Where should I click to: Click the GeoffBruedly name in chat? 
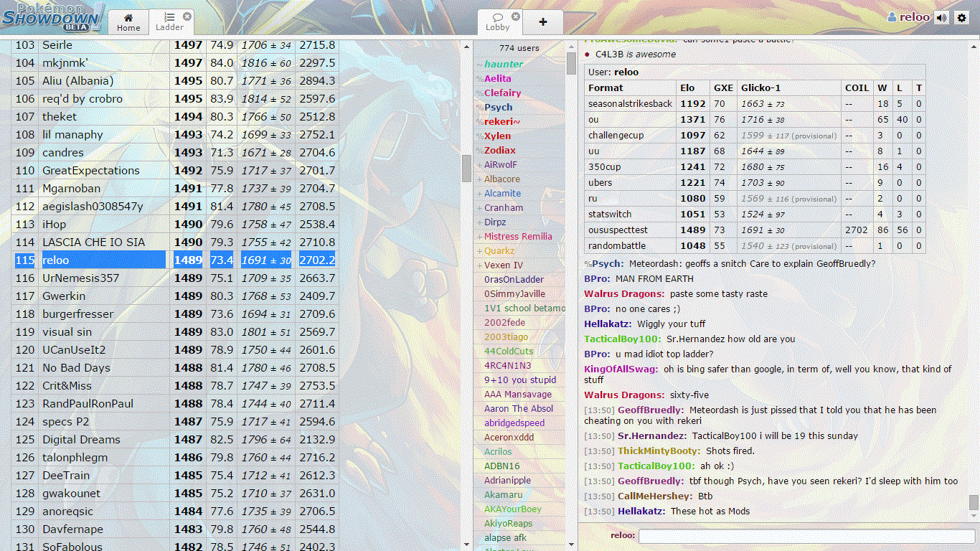pos(650,410)
